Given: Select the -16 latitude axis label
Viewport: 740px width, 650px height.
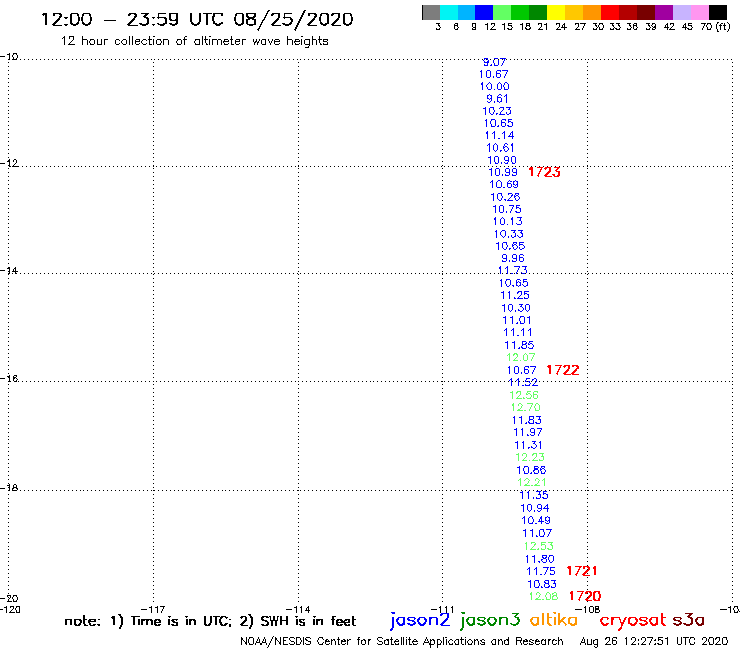Looking at the screenshot, I should [9, 379].
